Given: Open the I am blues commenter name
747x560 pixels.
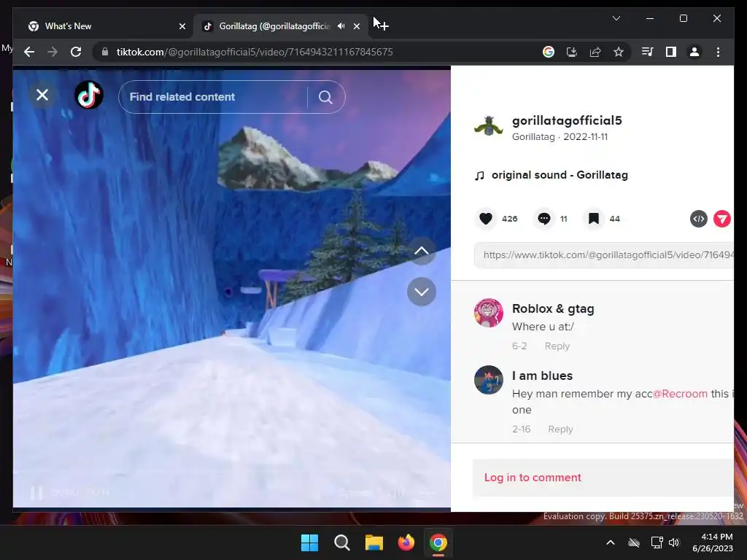Looking at the screenshot, I should click(542, 376).
